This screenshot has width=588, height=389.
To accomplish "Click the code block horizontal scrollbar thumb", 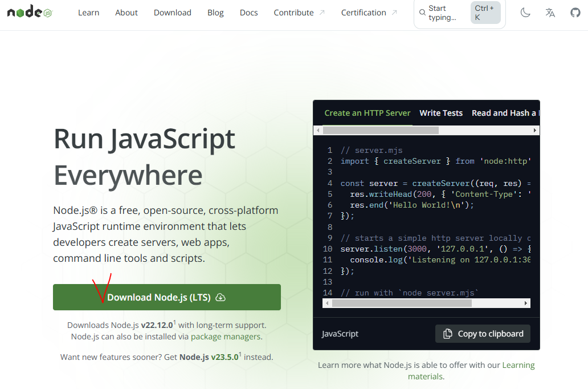I will [x=402, y=303].
